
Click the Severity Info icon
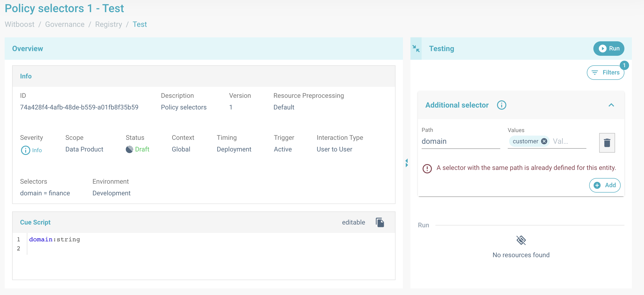click(x=25, y=150)
